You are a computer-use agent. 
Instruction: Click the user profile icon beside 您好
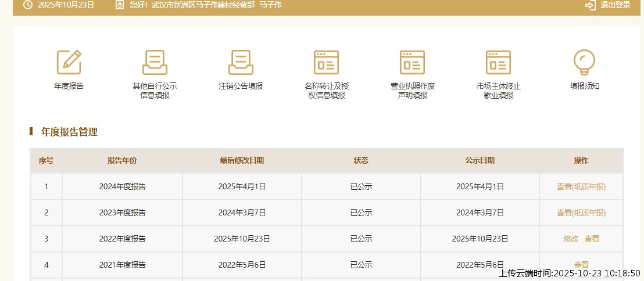coord(120,5)
